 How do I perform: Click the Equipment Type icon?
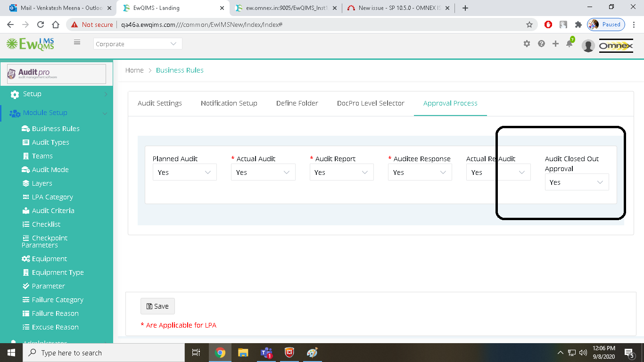pos(26,272)
